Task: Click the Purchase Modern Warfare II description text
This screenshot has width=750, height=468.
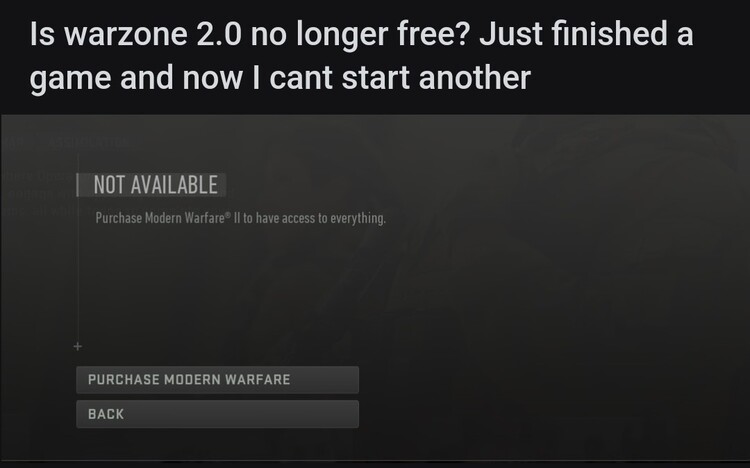Action: click(x=240, y=218)
